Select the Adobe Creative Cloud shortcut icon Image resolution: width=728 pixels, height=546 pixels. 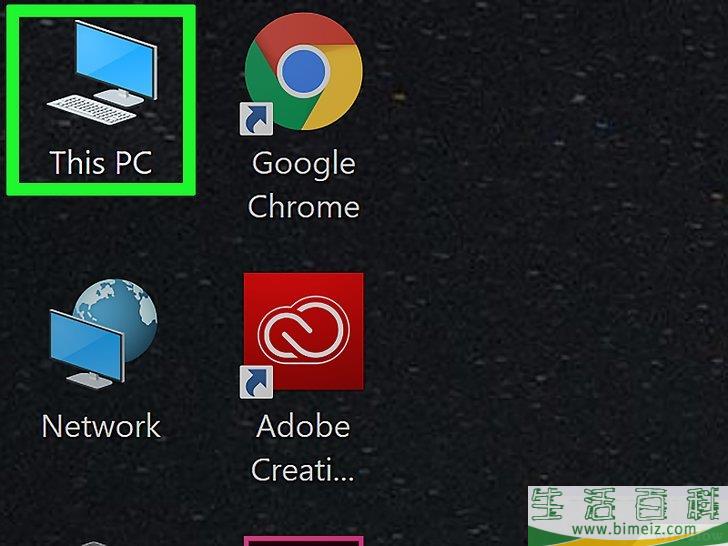[x=302, y=335]
